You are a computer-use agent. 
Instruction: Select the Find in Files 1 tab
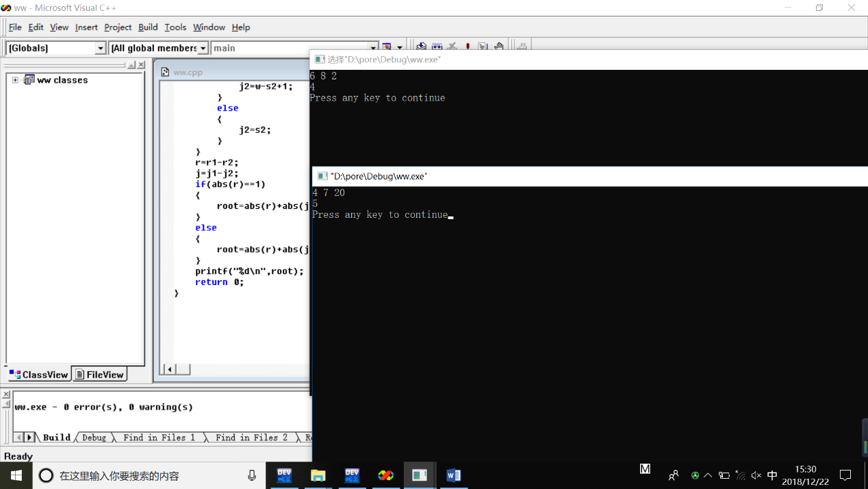coord(159,438)
